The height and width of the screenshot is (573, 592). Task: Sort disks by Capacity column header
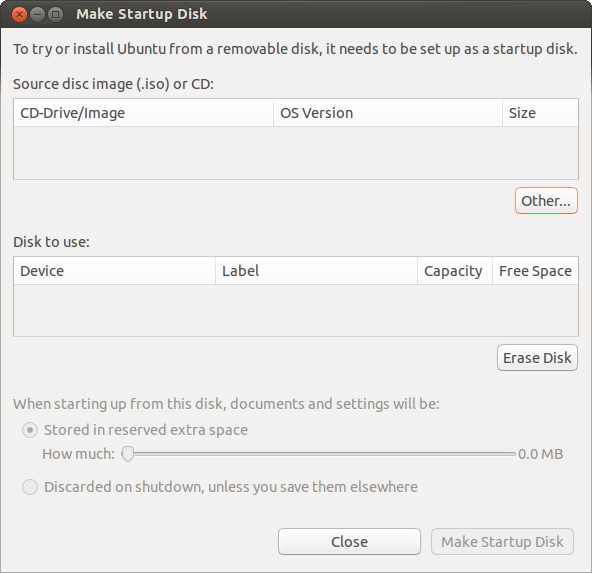455,271
